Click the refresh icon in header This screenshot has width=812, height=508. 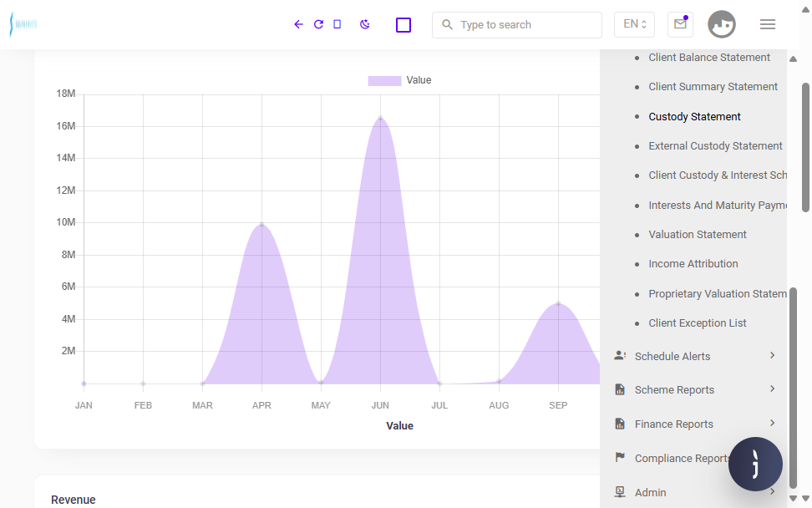(x=318, y=24)
